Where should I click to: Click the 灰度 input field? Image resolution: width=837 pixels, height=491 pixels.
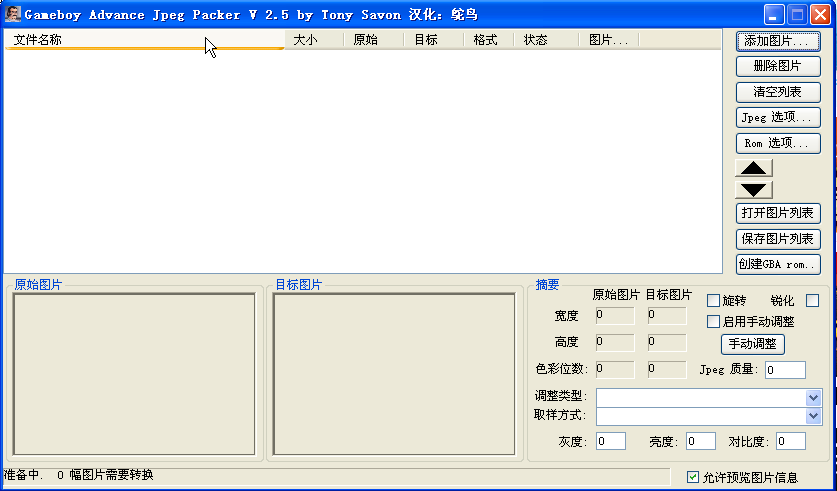[611, 441]
